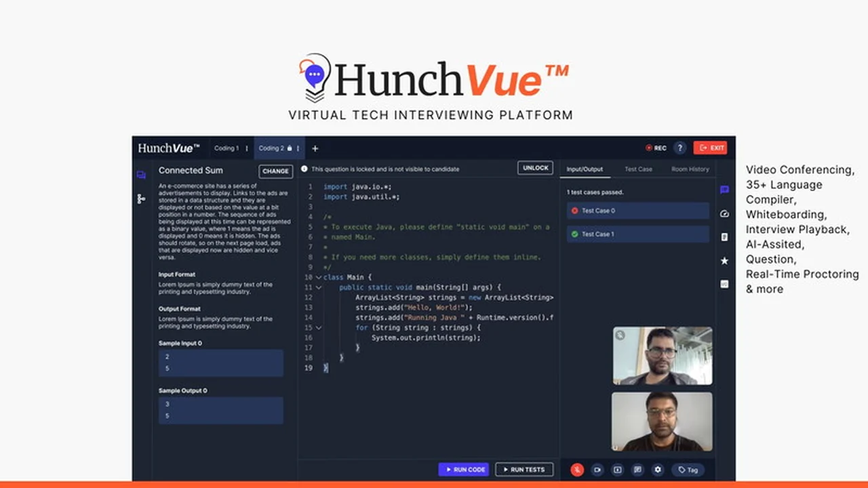Open call settings gear icon
The height and width of the screenshot is (488, 868).
[657, 469]
